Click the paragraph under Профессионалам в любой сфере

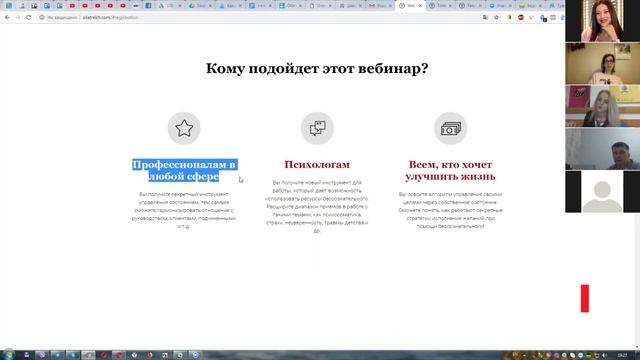[184, 210]
